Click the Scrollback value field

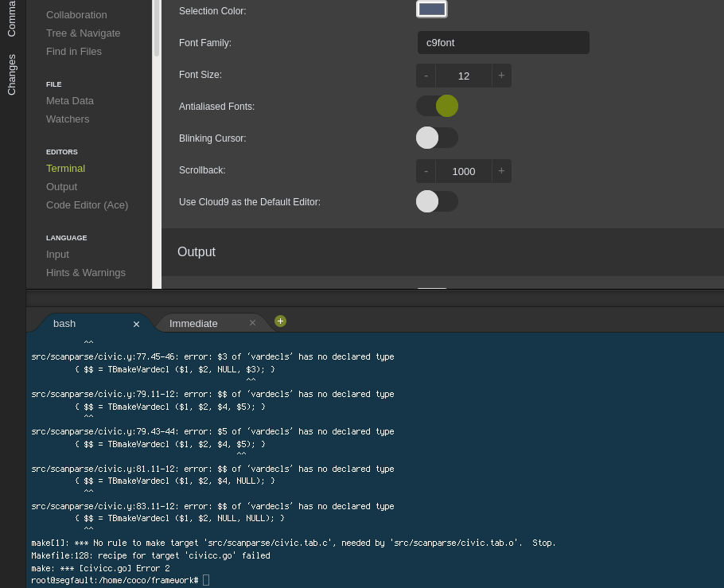(464, 171)
